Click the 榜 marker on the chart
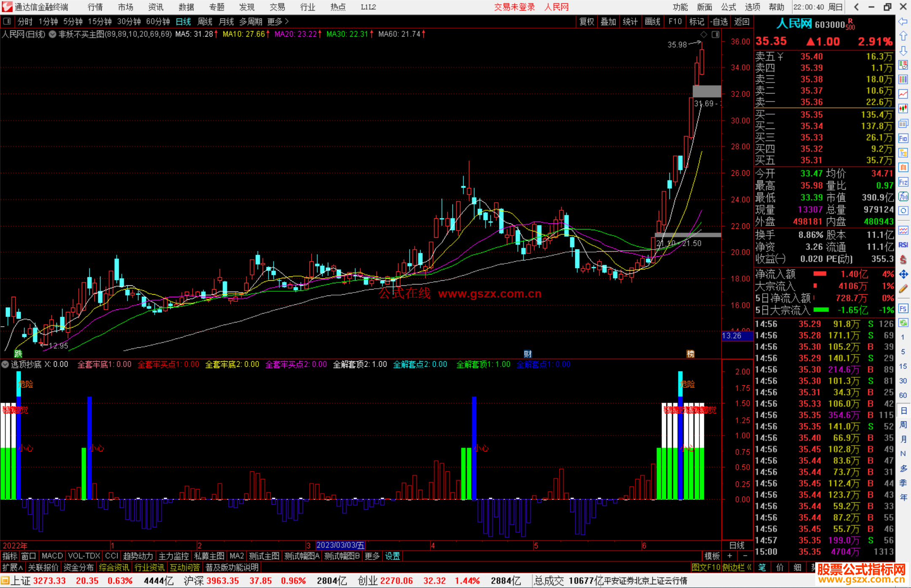The width and height of the screenshot is (911, 588). click(690, 354)
